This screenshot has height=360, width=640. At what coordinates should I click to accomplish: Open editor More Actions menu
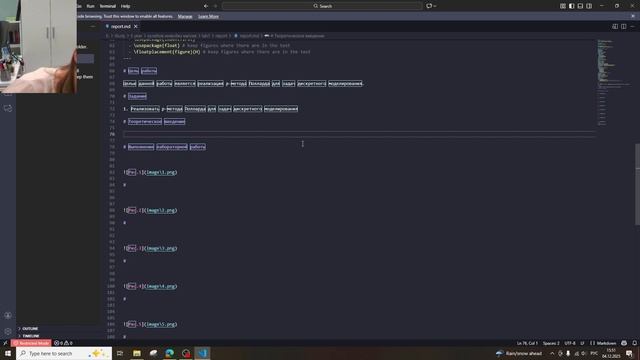click(632, 27)
